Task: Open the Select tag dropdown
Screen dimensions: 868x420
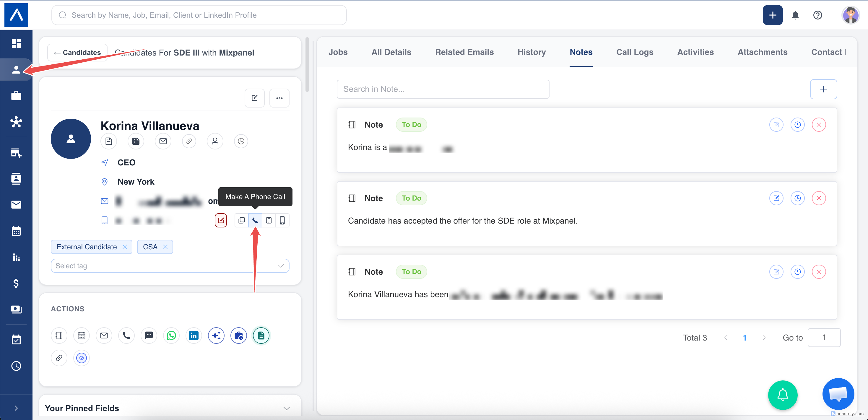Action: click(x=170, y=266)
